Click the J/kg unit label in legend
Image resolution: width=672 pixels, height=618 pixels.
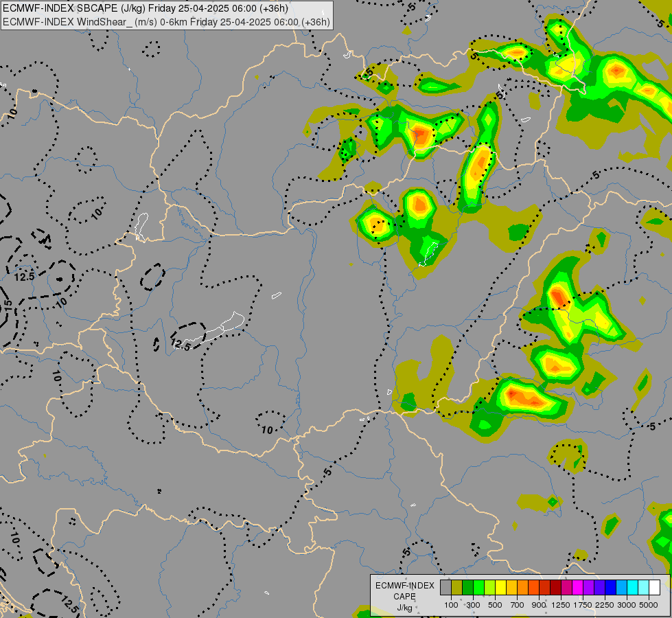coord(404,608)
